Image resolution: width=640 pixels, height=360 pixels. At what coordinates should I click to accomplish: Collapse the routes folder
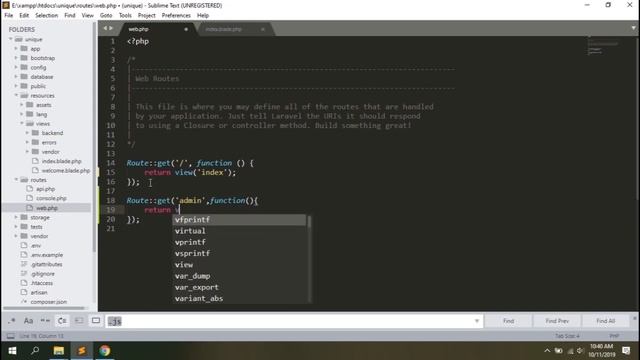tap(16, 180)
